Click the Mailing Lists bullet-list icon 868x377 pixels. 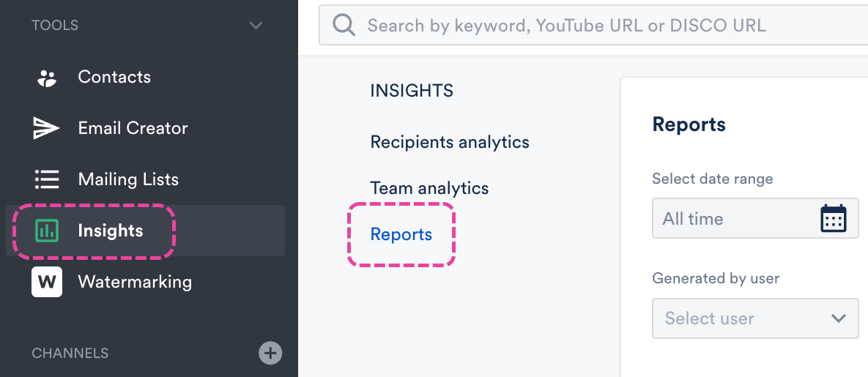pos(46,179)
